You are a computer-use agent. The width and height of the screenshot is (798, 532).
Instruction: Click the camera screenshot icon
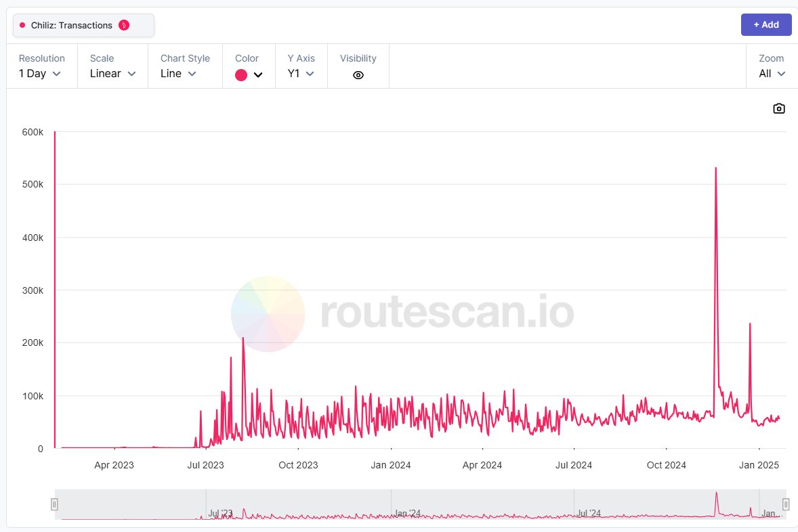(x=778, y=108)
